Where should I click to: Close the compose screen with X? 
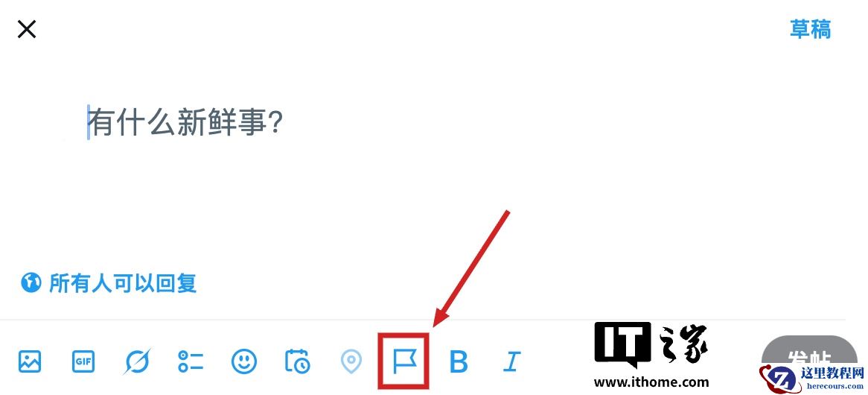27,29
